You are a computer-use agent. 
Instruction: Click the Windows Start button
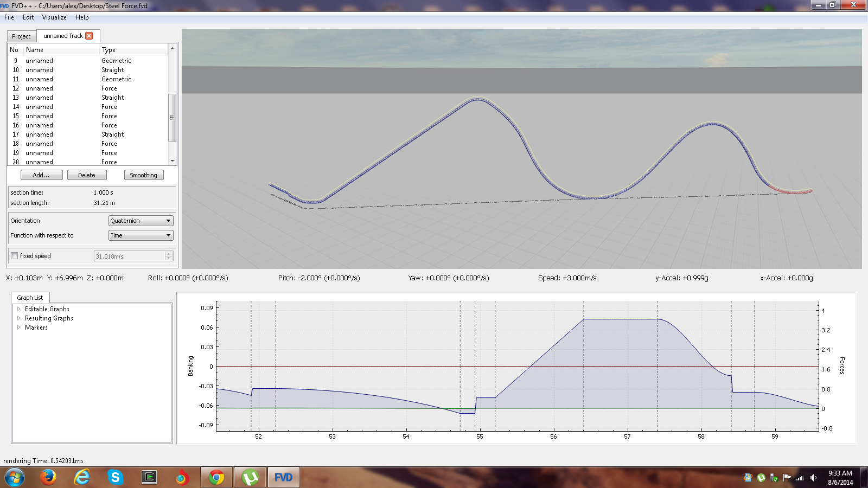coord(15,477)
